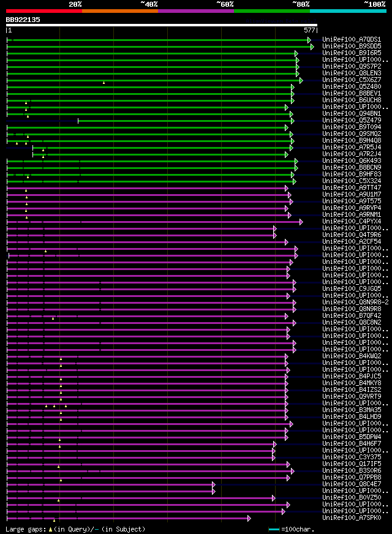Open the UniRef100_Q9S7P2 hit label
392x534 pixels.
(352, 66)
